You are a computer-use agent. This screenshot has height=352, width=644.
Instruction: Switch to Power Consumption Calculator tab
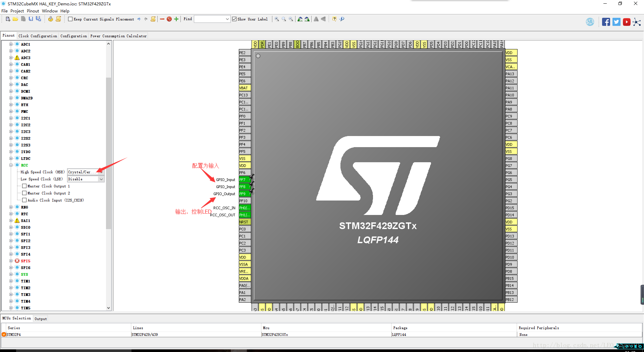118,36
